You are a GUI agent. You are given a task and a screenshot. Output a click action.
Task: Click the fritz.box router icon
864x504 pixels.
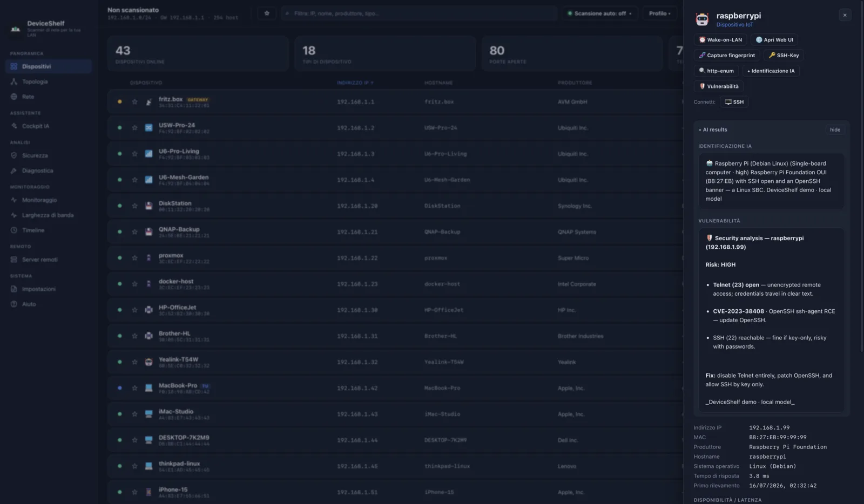(x=148, y=101)
